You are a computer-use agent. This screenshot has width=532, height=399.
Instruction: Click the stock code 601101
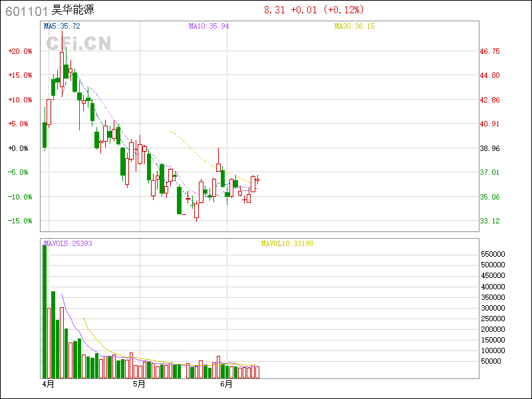click(27, 11)
